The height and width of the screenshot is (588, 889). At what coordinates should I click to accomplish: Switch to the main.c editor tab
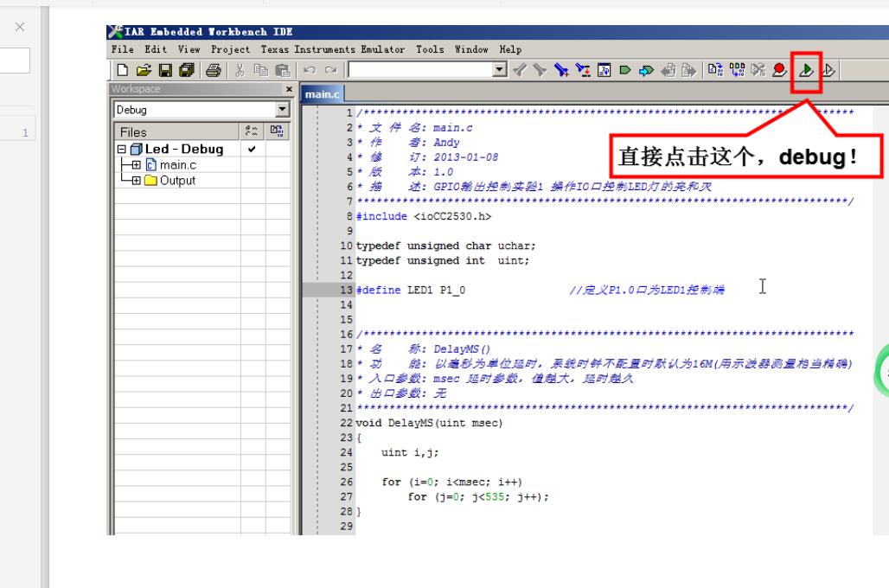click(x=322, y=94)
